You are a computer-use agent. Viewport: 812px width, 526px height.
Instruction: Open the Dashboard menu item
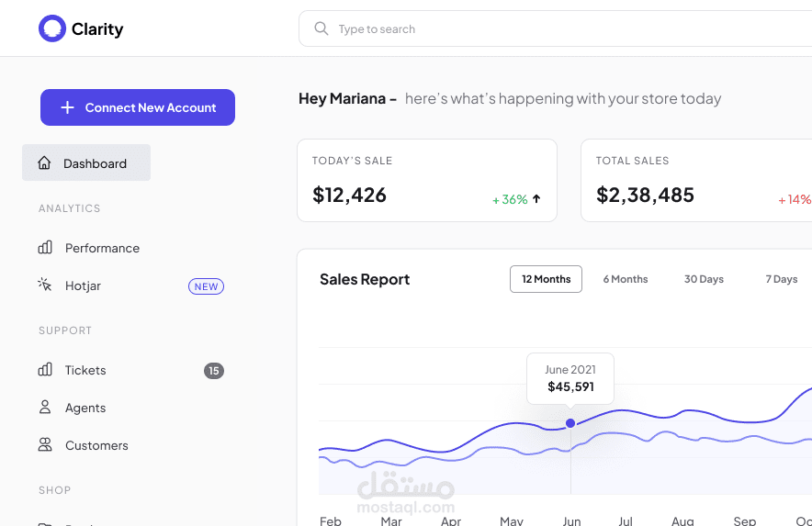(86, 162)
